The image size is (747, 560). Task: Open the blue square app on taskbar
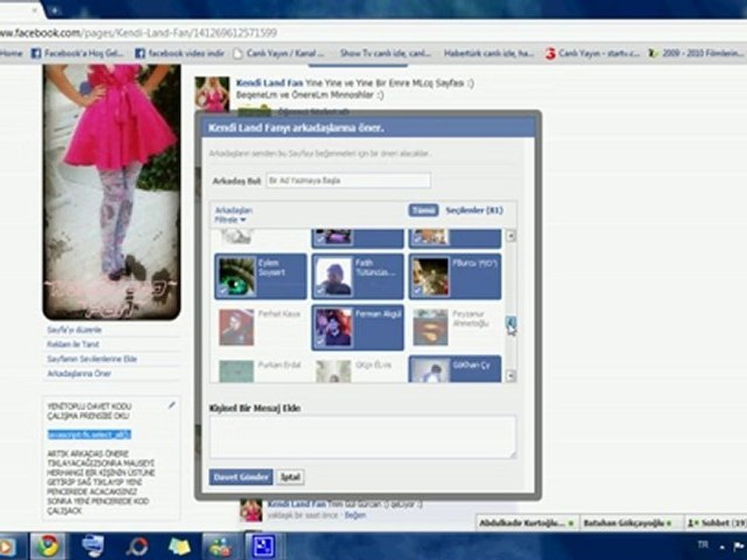(263, 547)
